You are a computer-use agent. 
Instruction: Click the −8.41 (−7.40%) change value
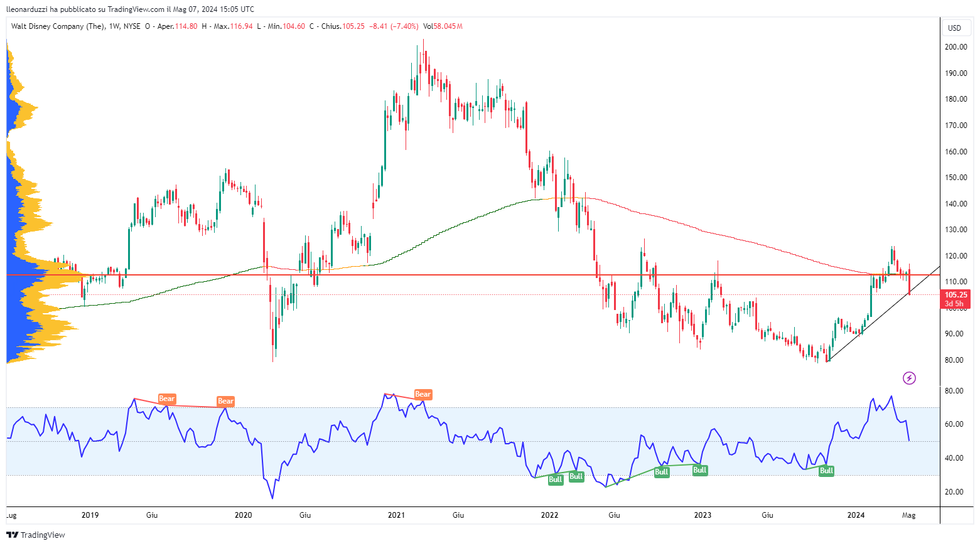[x=394, y=26]
